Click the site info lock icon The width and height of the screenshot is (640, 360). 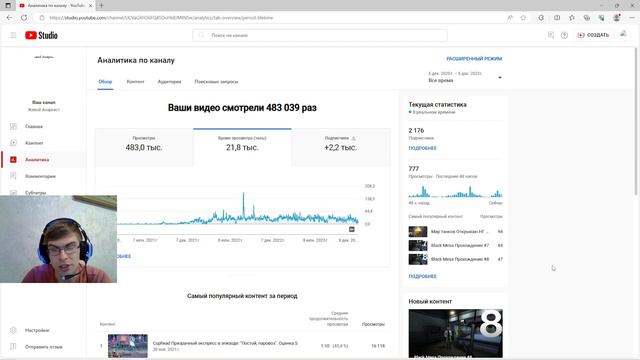point(42,18)
